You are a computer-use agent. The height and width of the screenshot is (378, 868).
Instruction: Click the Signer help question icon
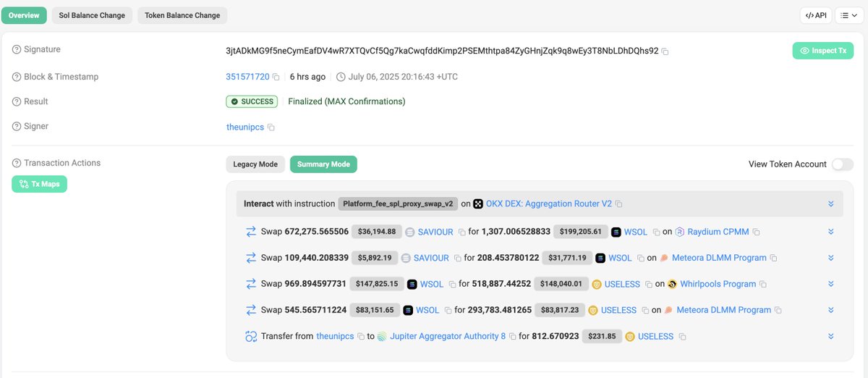tap(17, 126)
